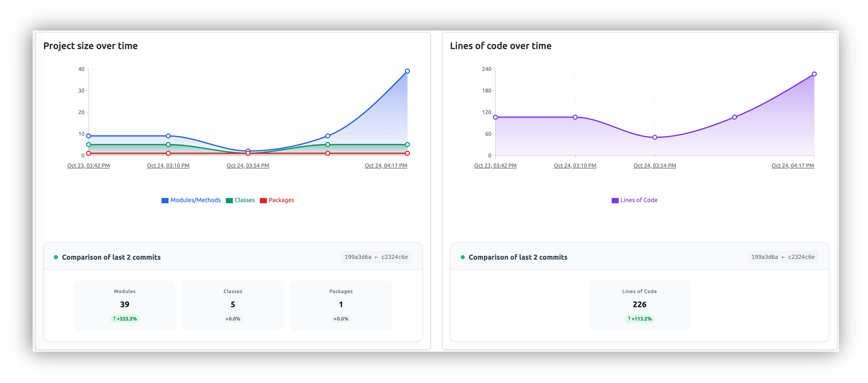Click the Modules/Methods legend label
Screen dimensions: 868x383
coord(195,200)
